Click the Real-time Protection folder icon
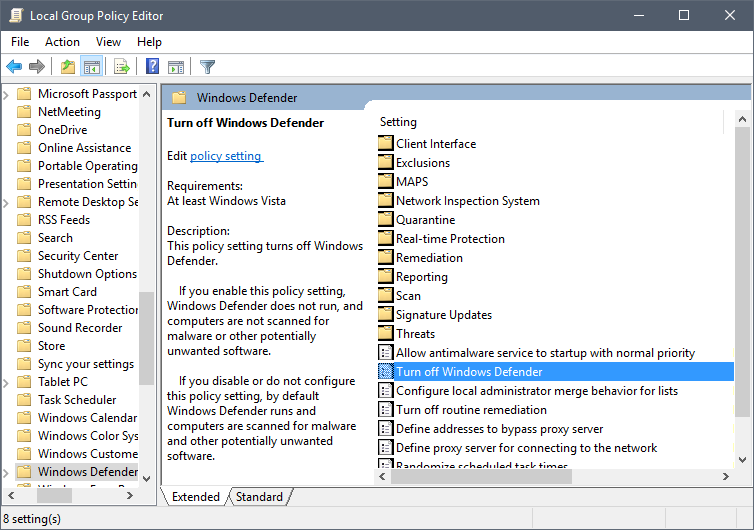Screen dimensions: 754x530 pos(386,238)
